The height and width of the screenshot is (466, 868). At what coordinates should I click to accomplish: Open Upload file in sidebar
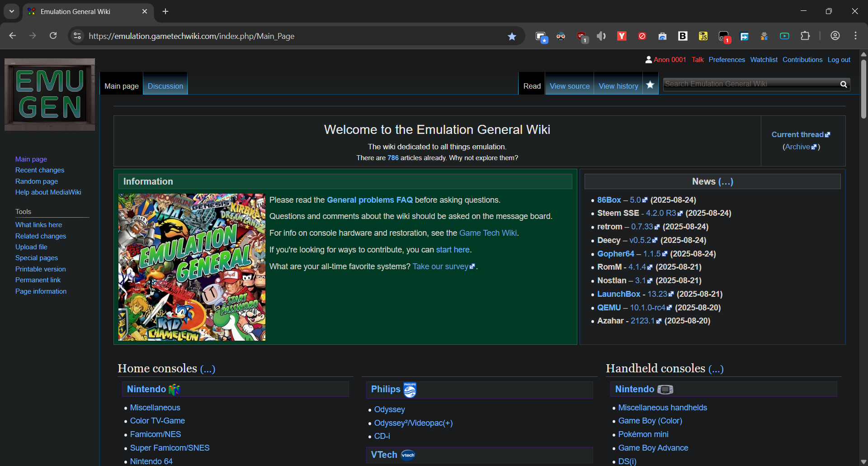click(x=31, y=247)
